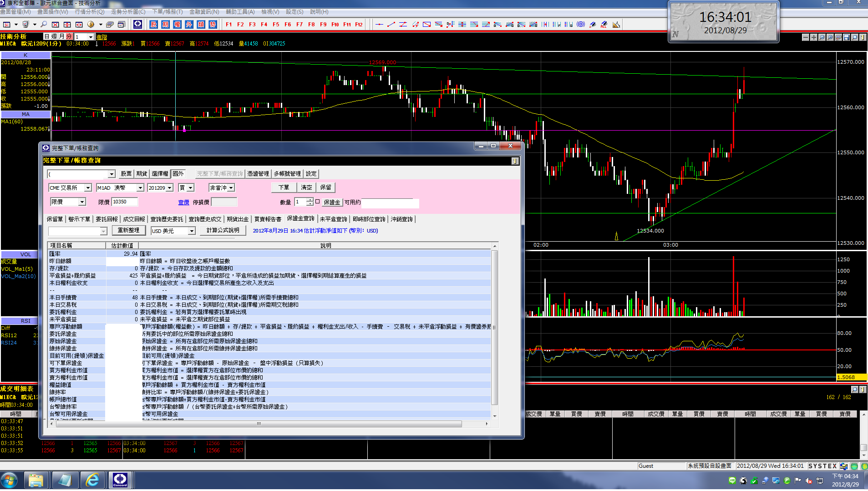868x491 pixels.
Task: Switch to the 保留單 tab
Action: pyautogui.click(x=55, y=219)
